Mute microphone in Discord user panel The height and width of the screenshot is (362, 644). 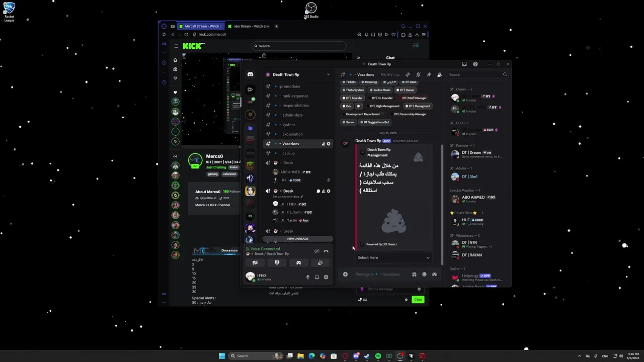pos(308,277)
